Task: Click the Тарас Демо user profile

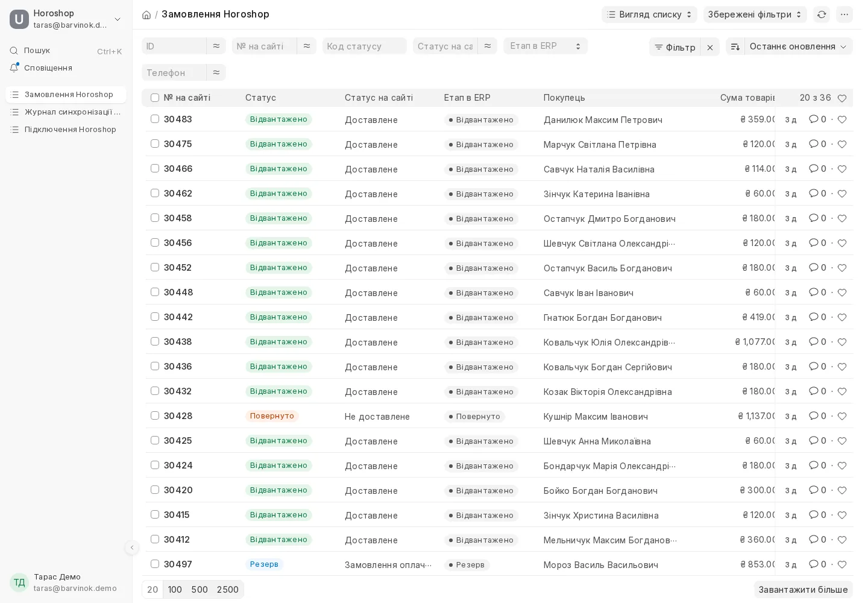Action: [66, 582]
